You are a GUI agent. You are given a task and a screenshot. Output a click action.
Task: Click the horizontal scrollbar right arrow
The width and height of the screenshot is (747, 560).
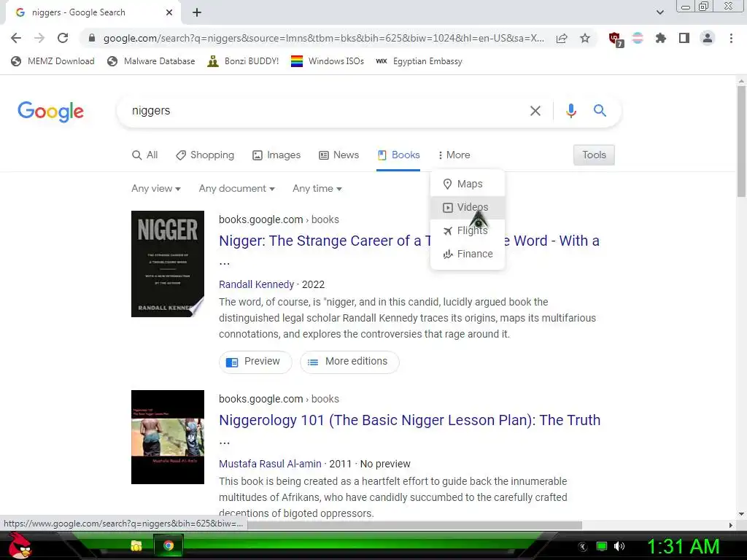pos(731,525)
